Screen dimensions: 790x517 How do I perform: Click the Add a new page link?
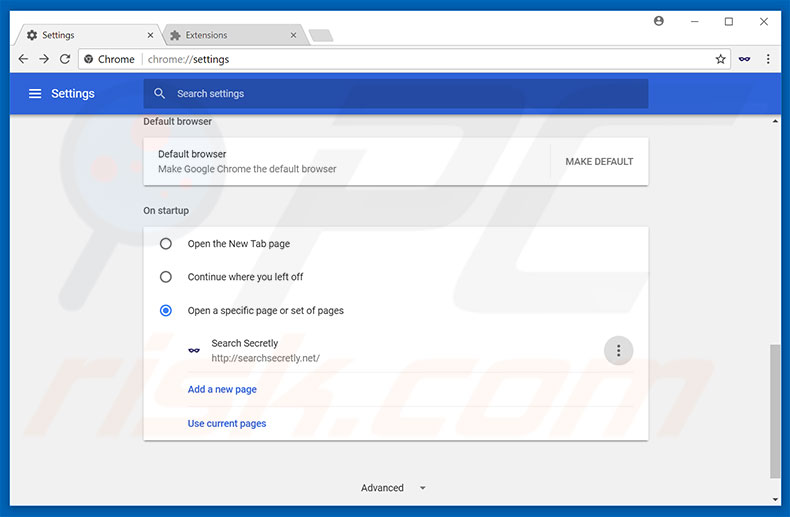tap(222, 389)
